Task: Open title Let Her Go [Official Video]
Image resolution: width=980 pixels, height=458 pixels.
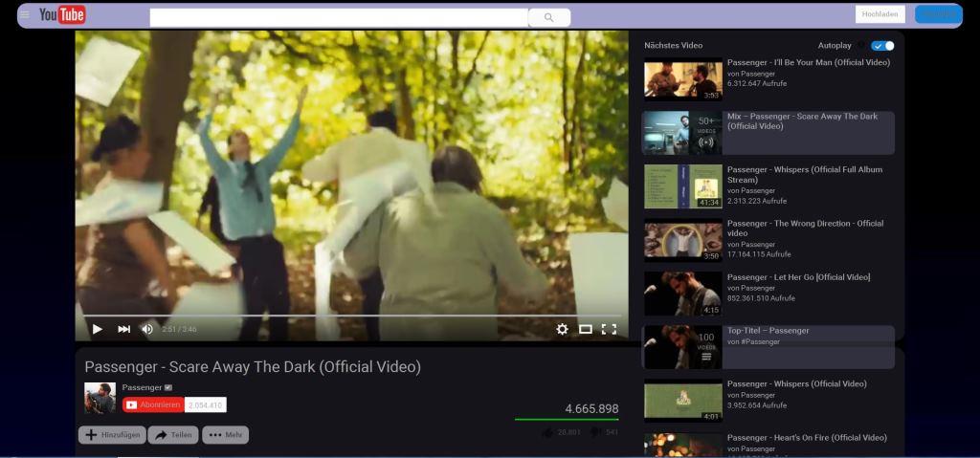Action: (x=799, y=276)
